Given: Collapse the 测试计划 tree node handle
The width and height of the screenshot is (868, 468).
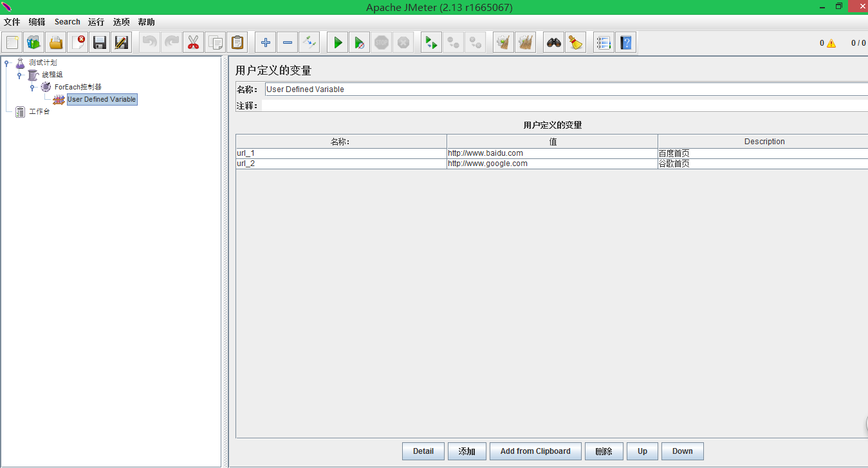Looking at the screenshot, I should 6,63.
